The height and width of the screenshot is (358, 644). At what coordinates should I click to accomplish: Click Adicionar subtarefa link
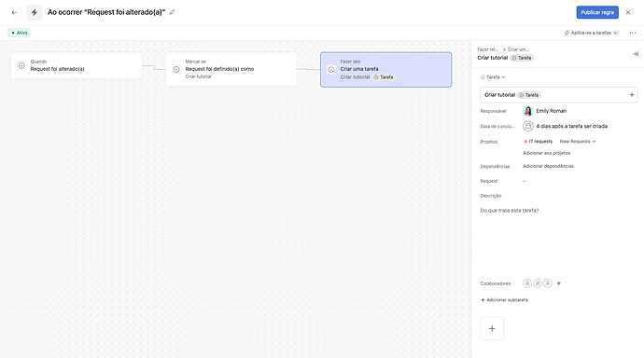coord(504,300)
